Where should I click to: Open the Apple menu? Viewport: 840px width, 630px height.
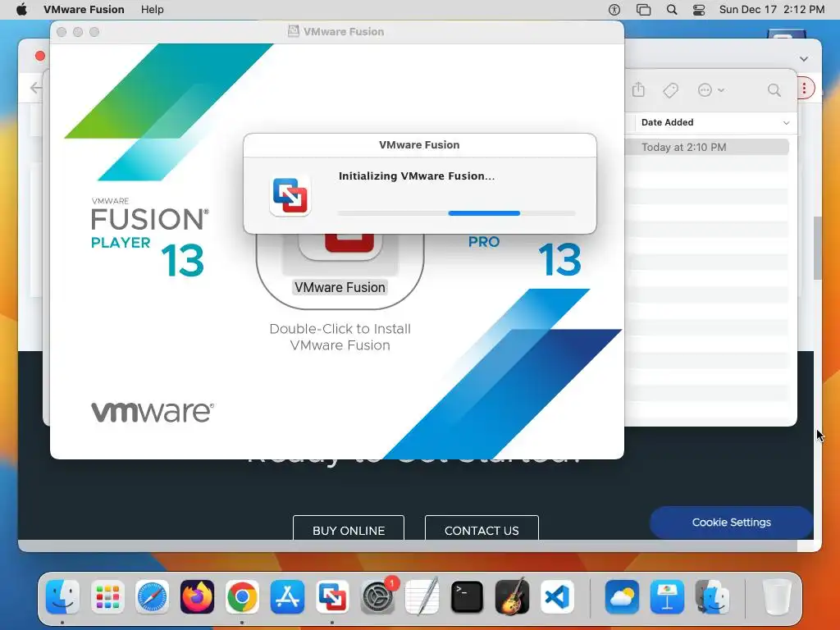21,9
